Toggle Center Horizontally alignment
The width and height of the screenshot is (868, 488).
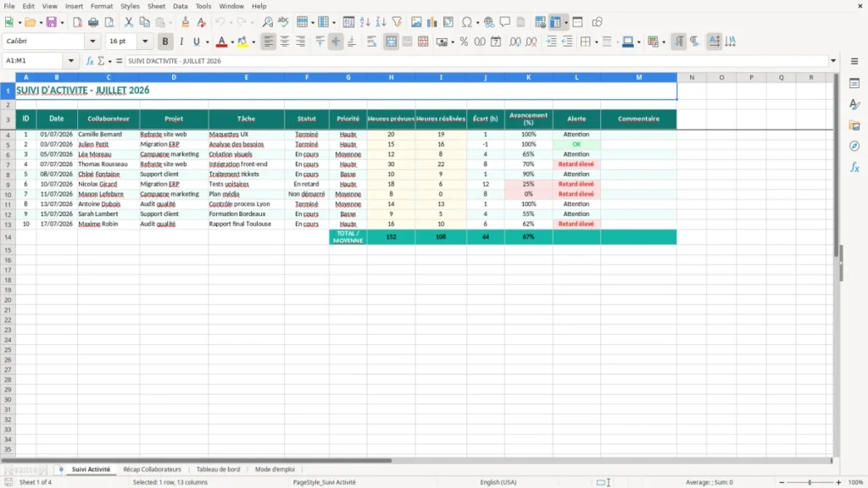(285, 42)
